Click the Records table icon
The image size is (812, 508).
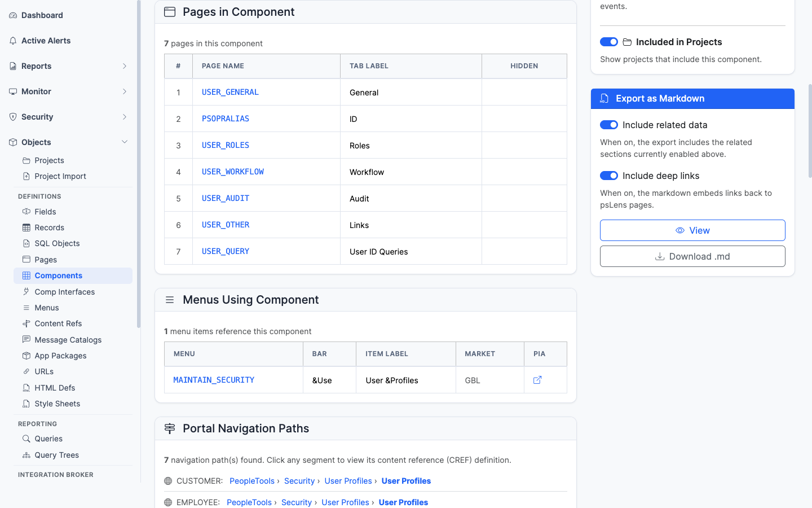pyautogui.click(x=27, y=227)
